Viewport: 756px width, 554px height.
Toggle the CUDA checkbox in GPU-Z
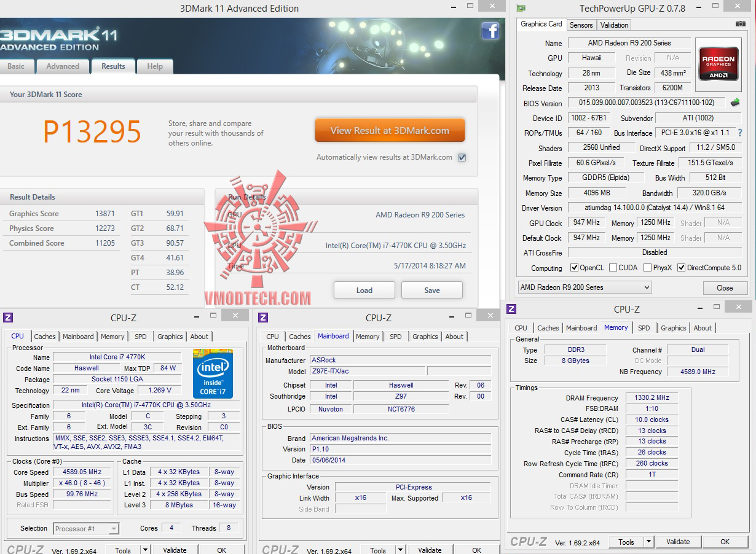coord(613,268)
